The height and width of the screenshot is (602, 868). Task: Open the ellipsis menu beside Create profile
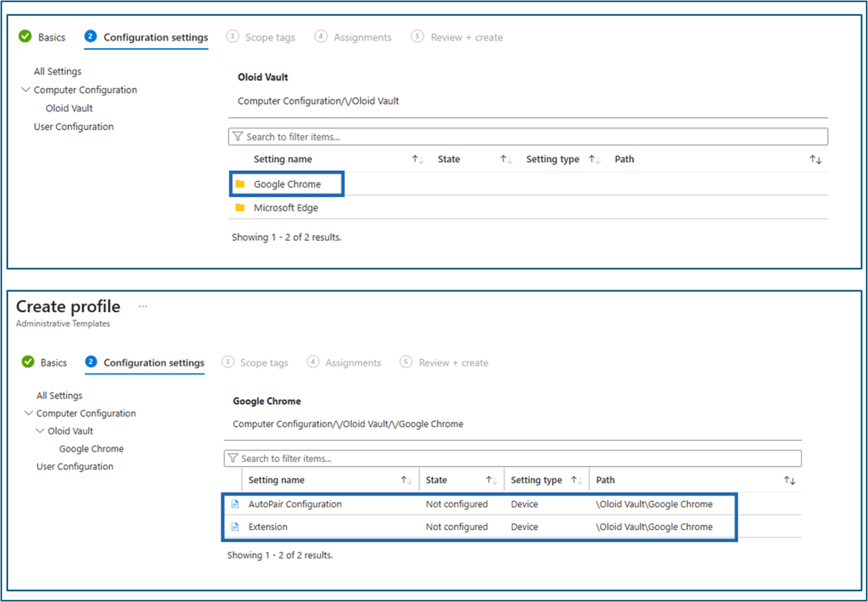[143, 307]
